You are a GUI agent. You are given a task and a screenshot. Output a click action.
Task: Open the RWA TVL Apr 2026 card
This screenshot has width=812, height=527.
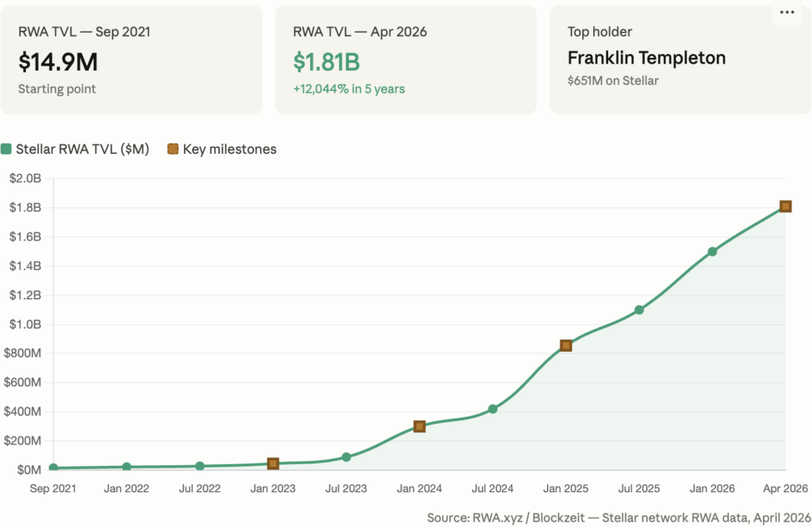[405, 60]
